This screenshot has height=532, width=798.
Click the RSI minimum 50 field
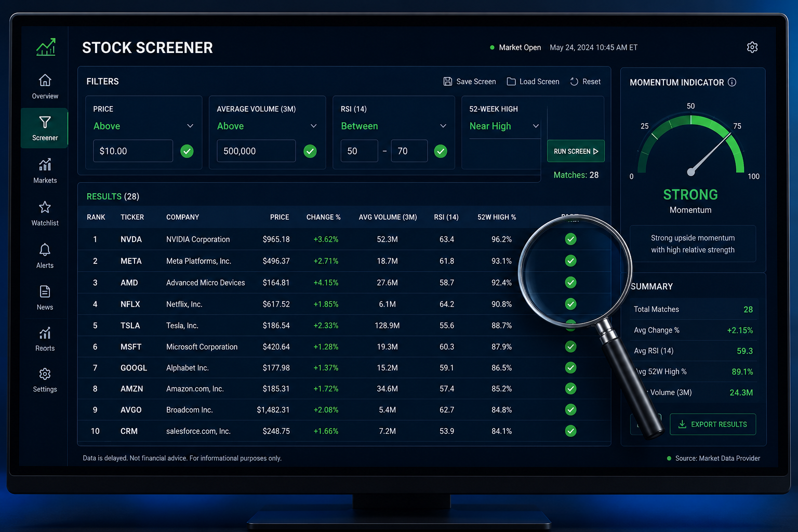tap(359, 151)
